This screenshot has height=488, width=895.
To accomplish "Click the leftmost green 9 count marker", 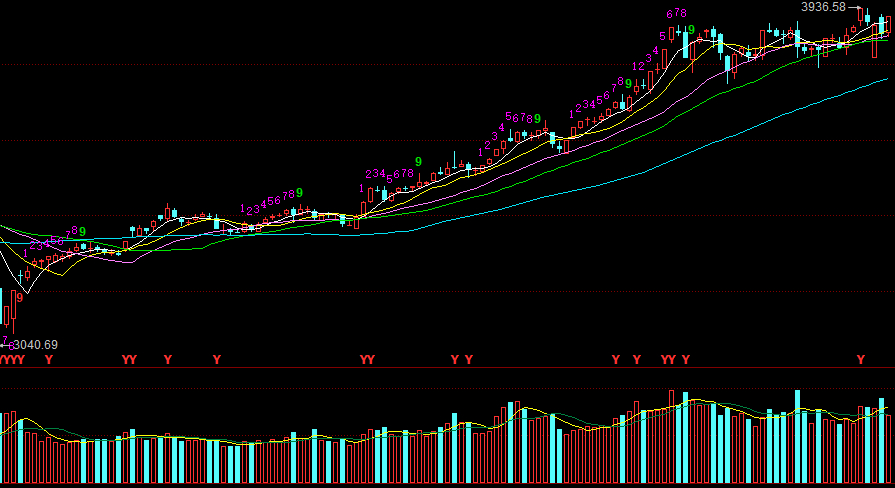I will (x=82, y=232).
